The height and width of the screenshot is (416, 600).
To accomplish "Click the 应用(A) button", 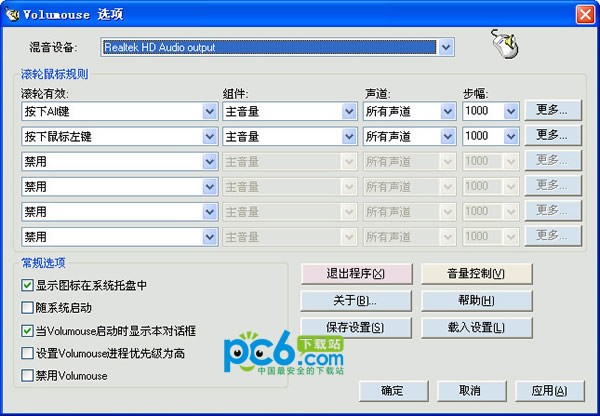I will click(549, 391).
